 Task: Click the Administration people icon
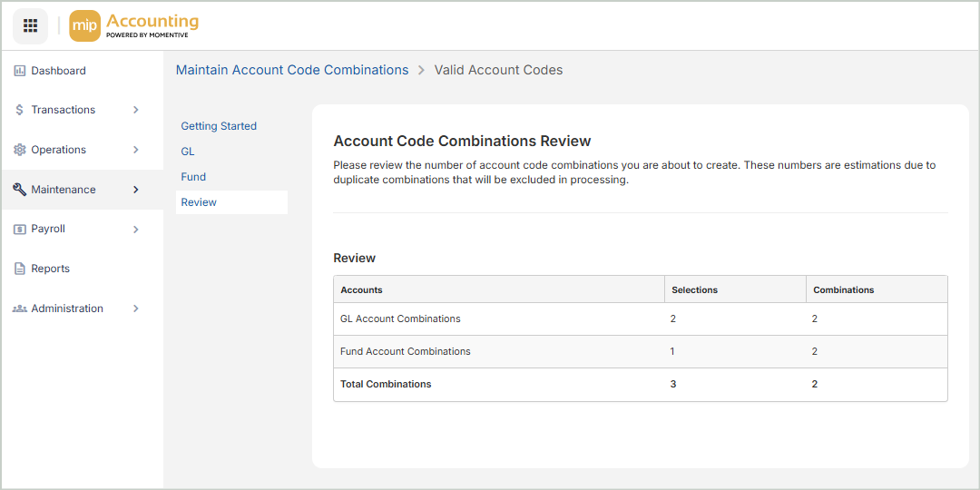click(x=20, y=309)
